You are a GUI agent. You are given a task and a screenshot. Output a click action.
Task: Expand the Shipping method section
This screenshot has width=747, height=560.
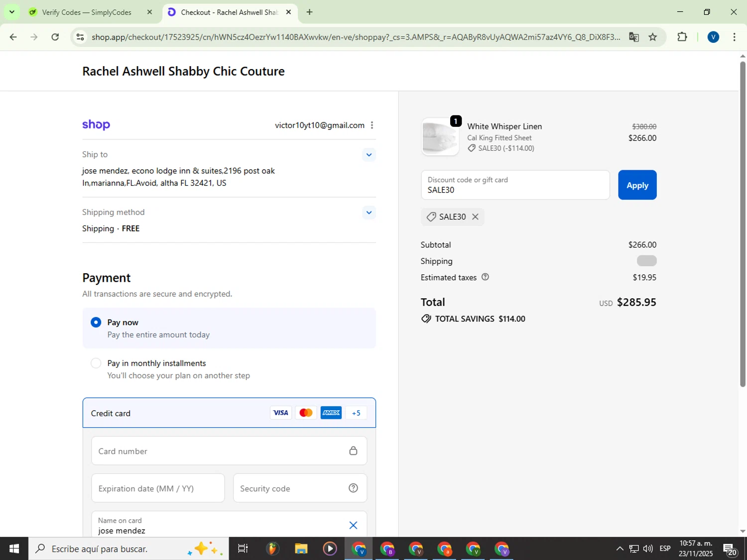coord(369,213)
